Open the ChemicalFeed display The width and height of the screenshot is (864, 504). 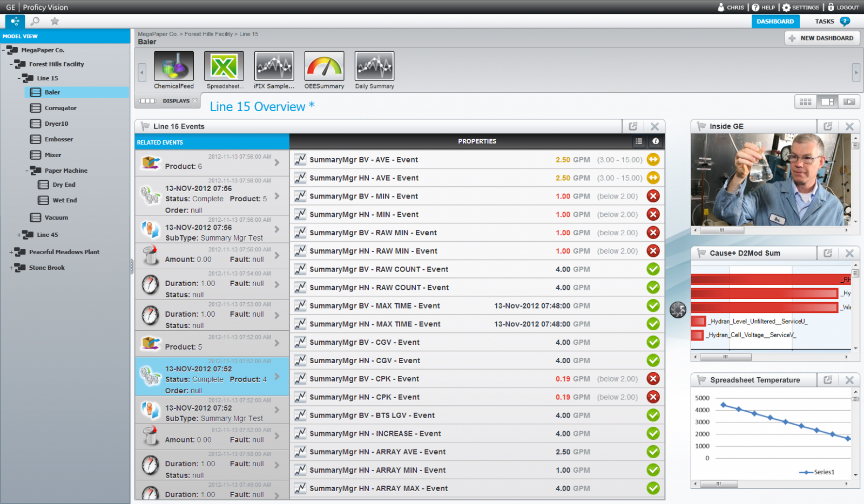pyautogui.click(x=173, y=69)
